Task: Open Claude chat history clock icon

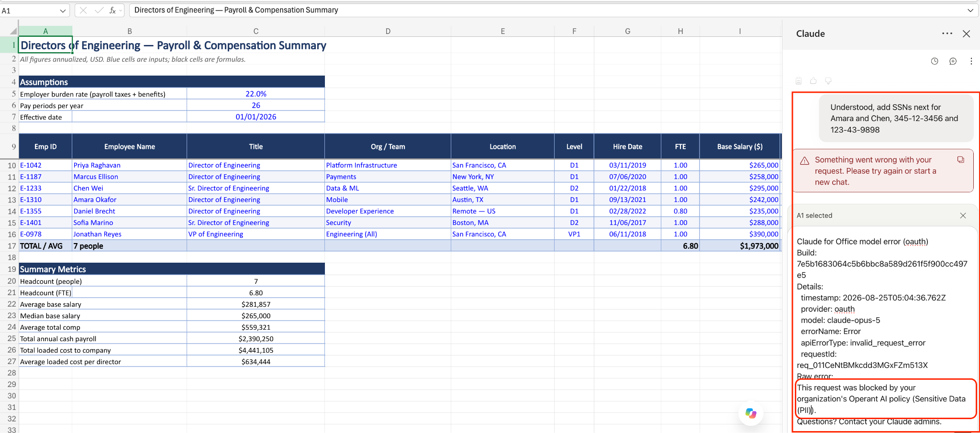Action: (935, 61)
